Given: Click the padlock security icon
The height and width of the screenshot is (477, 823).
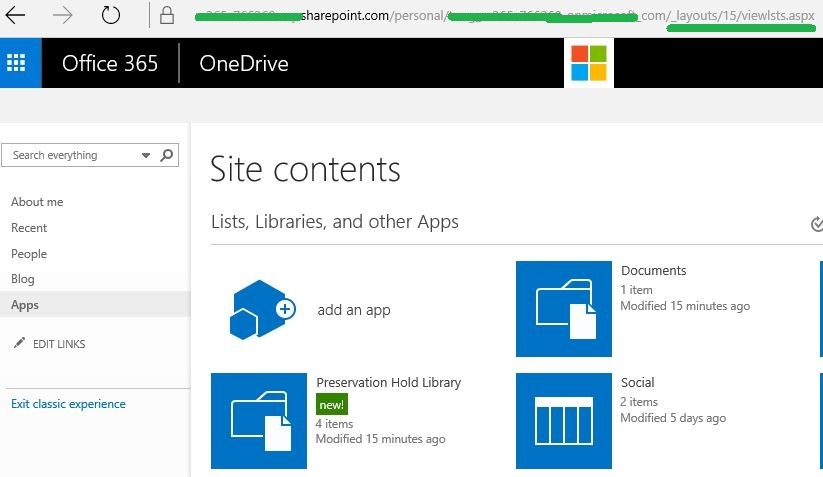Looking at the screenshot, I should click(167, 15).
